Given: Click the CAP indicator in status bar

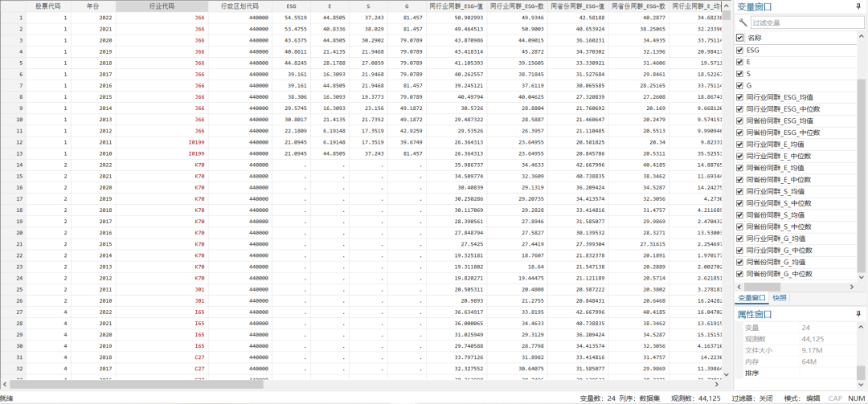Looking at the screenshot, I should pos(835,398).
